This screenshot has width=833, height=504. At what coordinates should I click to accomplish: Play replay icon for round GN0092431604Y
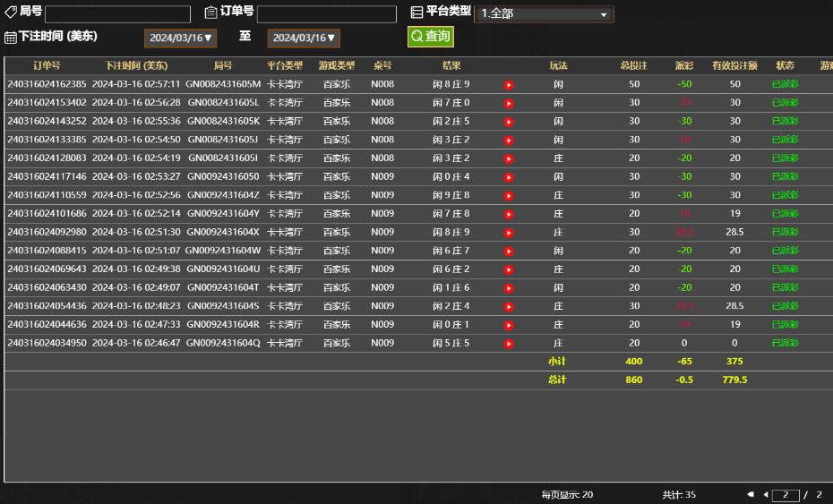(509, 214)
